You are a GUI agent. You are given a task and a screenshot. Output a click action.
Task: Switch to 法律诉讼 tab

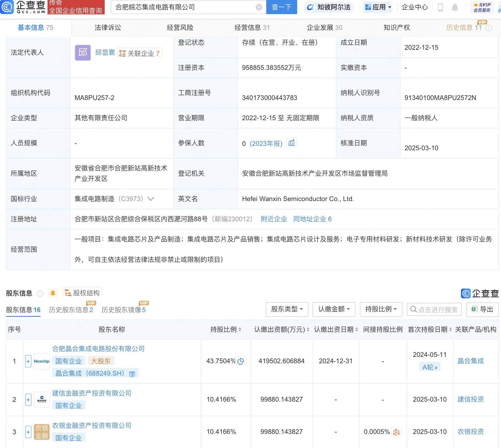(108, 28)
